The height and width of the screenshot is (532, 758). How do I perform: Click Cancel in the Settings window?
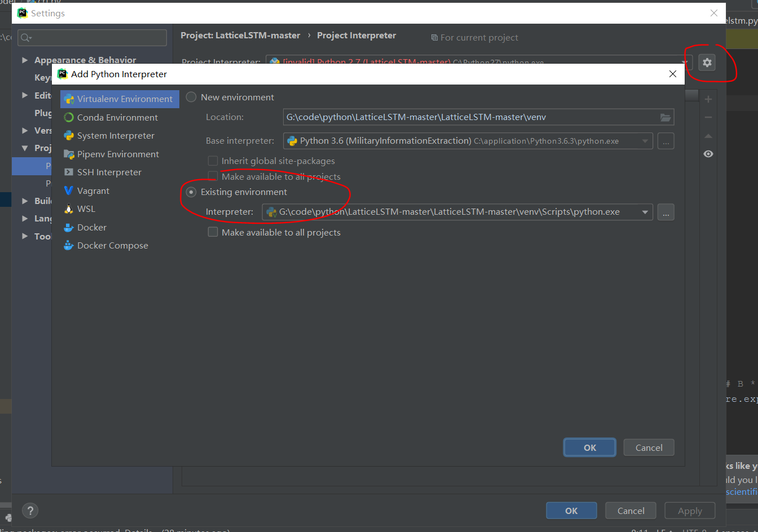[x=631, y=511]
